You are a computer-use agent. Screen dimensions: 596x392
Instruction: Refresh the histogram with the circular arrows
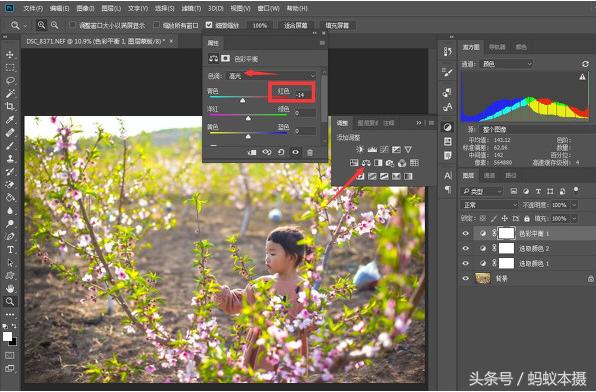point(585,64)
